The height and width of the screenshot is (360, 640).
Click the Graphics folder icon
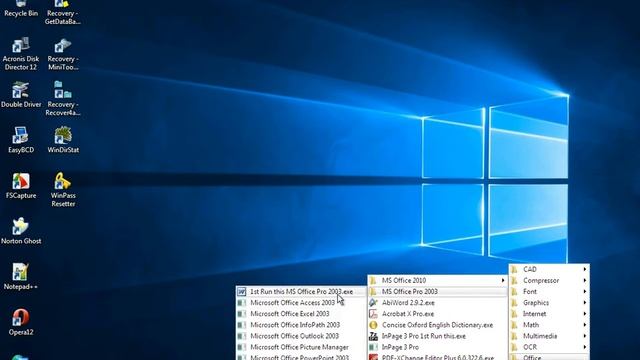514,303
